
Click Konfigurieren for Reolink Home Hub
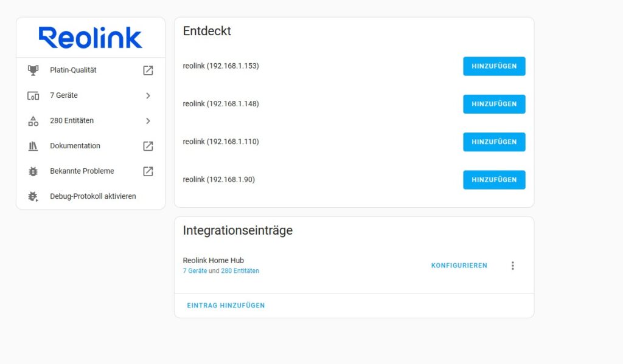click(459, 266)
